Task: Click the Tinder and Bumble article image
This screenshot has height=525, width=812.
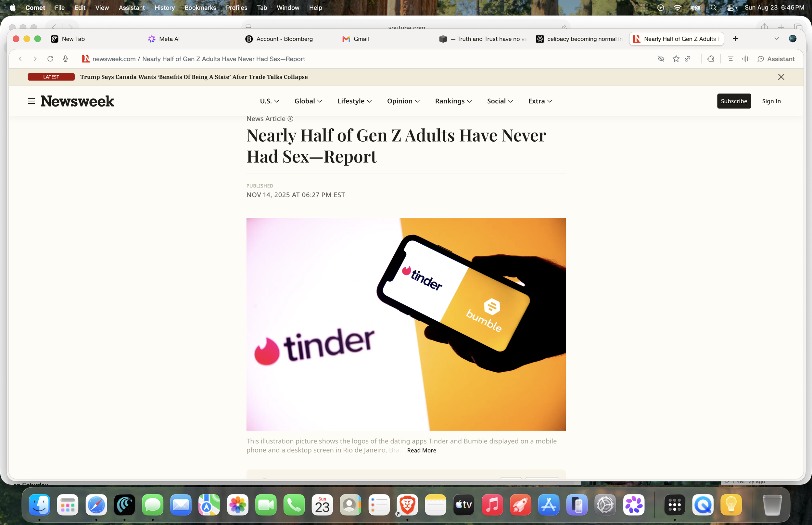Action: tap(406, 324)
